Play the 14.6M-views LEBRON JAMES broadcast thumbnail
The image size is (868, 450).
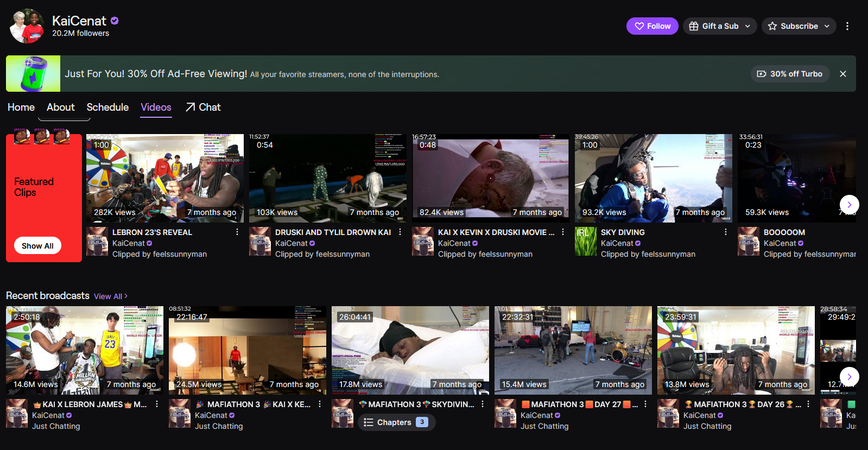[85, 350]
